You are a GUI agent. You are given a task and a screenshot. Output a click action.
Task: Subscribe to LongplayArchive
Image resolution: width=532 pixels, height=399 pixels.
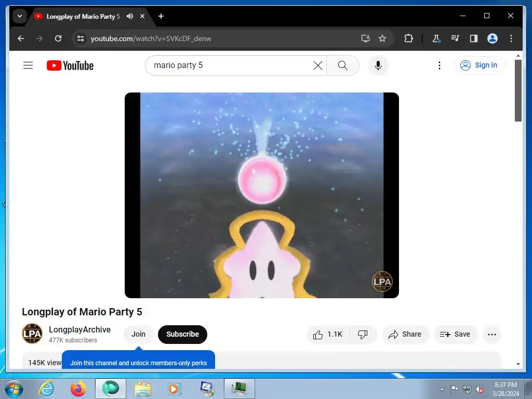[x=182, y=334]
